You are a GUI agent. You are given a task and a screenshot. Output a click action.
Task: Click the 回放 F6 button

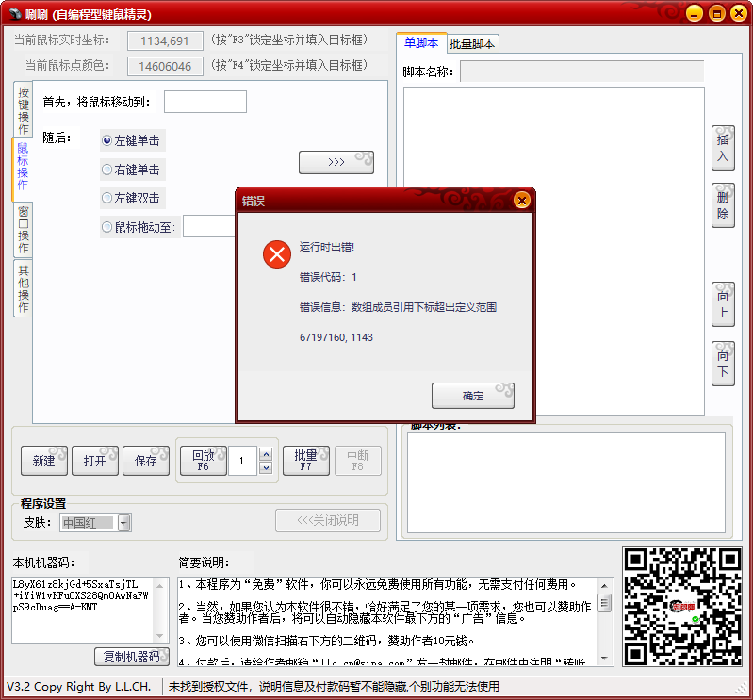(203, 461)
